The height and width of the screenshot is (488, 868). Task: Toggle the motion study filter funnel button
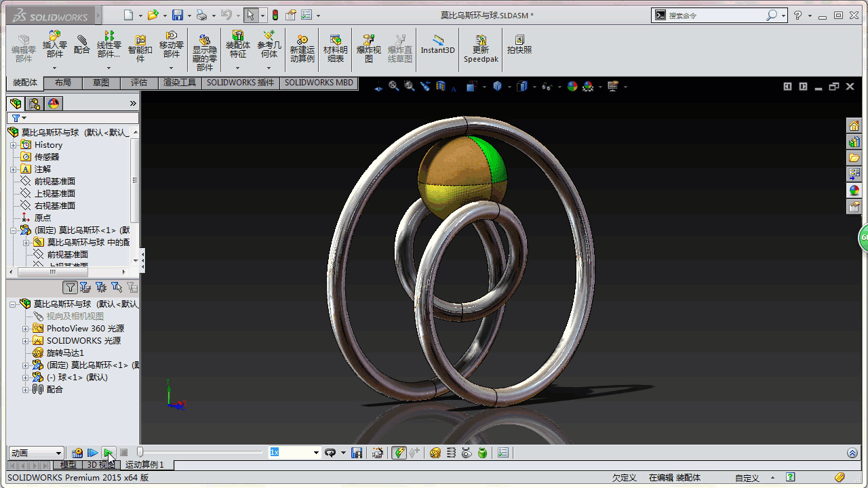pyautogui.click(x=70, y=287)
